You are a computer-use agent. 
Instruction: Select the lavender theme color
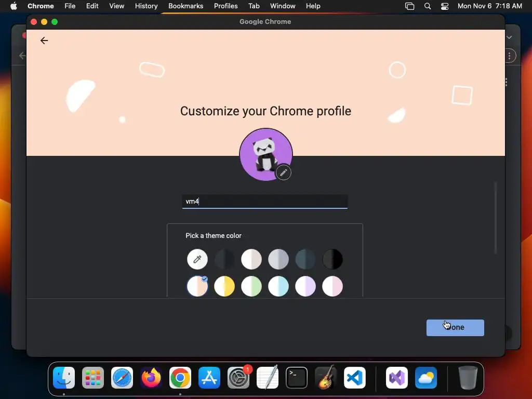tap(305, 286)
